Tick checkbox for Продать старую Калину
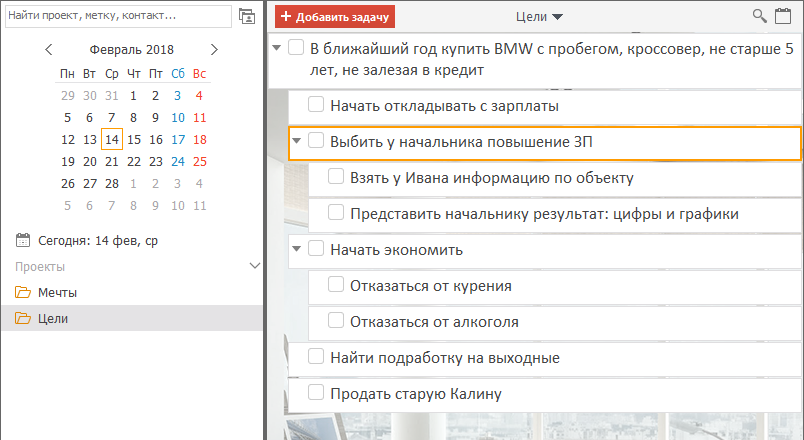 pyautogui.click(x=316, y=392)
